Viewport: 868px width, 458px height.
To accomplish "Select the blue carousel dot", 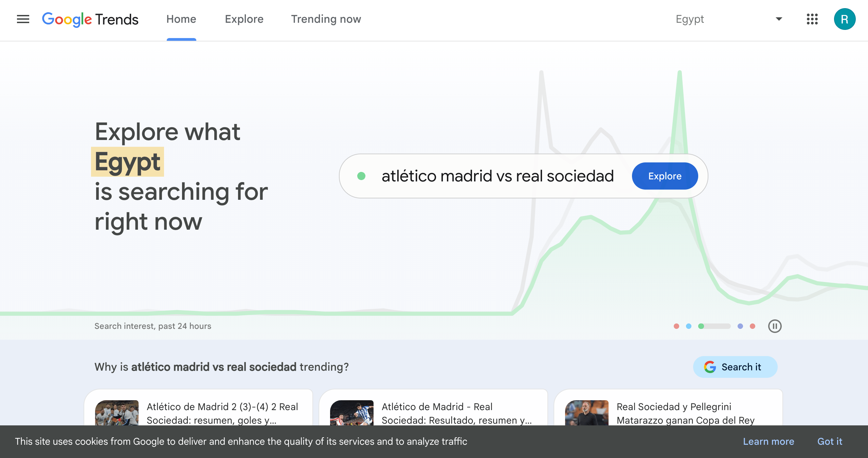I will click(x=688, y=326).
